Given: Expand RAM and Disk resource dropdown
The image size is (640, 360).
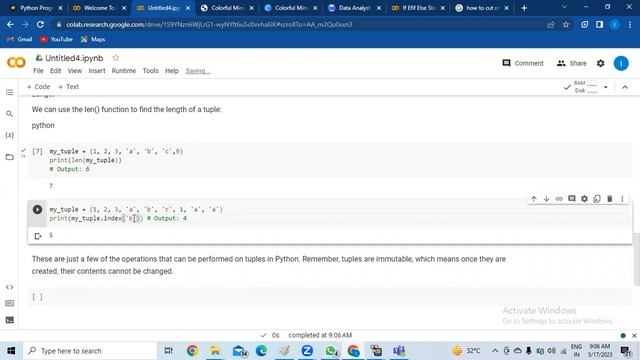Looking at the screenshot, I should pyautogui.click(x=606, y=87).
